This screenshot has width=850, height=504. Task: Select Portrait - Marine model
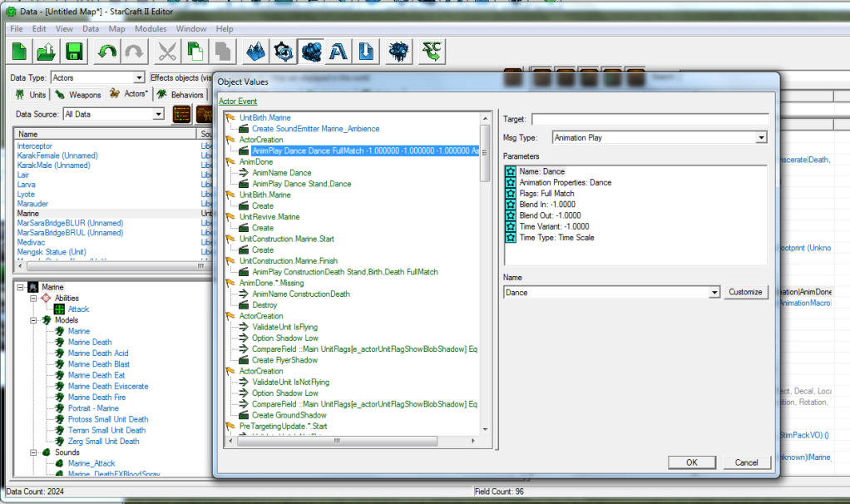pyautogui.click(x=93, y=408)
